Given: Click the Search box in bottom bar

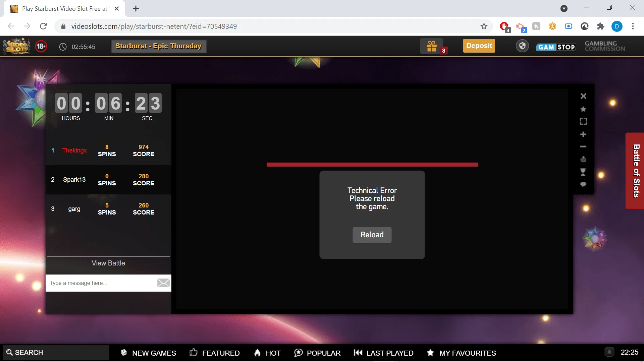Looking at the screenshot, I should [x=56, y=353].
